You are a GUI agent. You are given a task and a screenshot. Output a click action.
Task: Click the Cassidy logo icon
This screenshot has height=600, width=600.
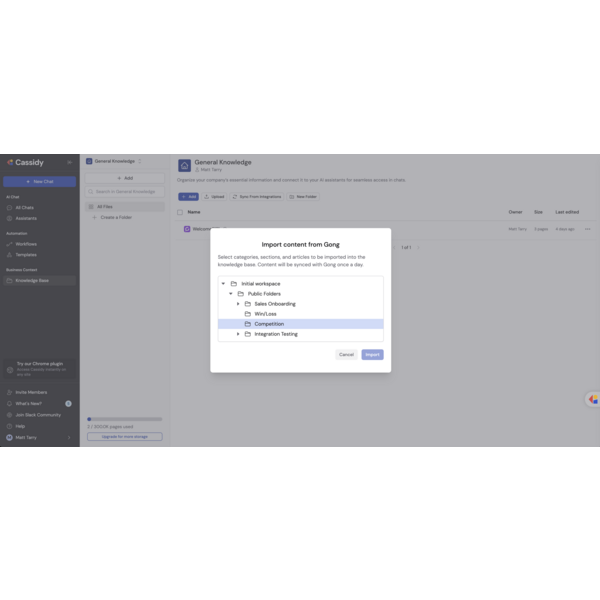click(x=8, y=162)
